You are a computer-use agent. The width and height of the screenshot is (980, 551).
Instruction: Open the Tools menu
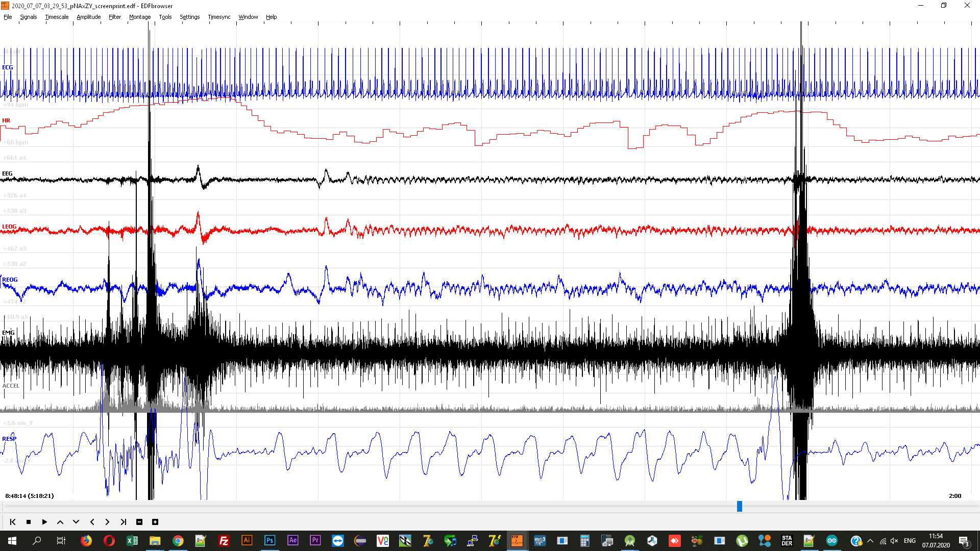(x=165, y=17)
